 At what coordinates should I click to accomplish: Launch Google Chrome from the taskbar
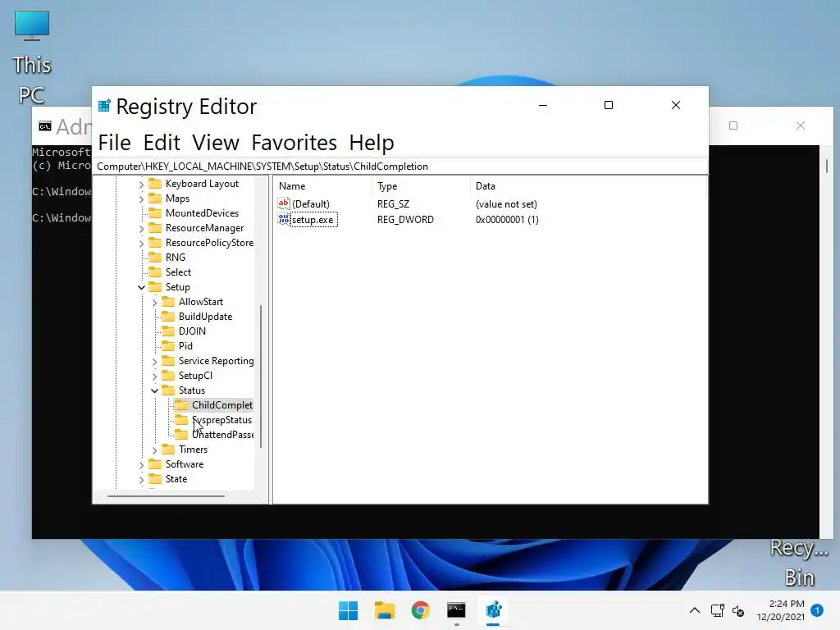click(x=421, y=610)
